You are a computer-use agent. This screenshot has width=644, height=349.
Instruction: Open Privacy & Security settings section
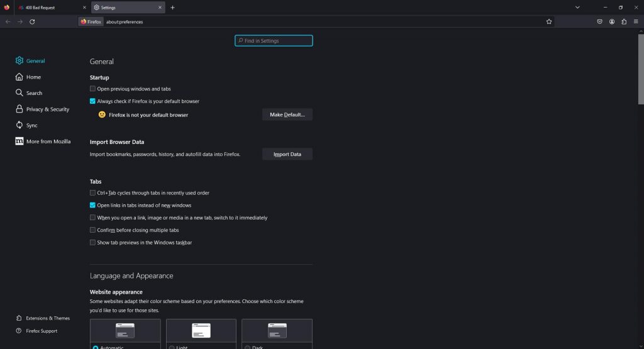47,109
